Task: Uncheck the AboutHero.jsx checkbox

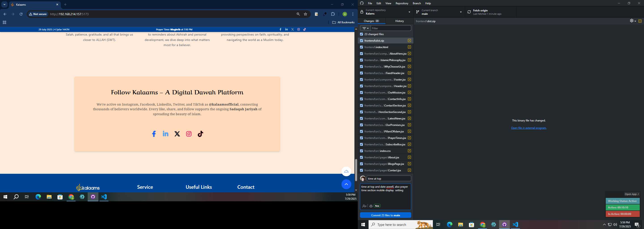Action: click(x=361, y=54)
